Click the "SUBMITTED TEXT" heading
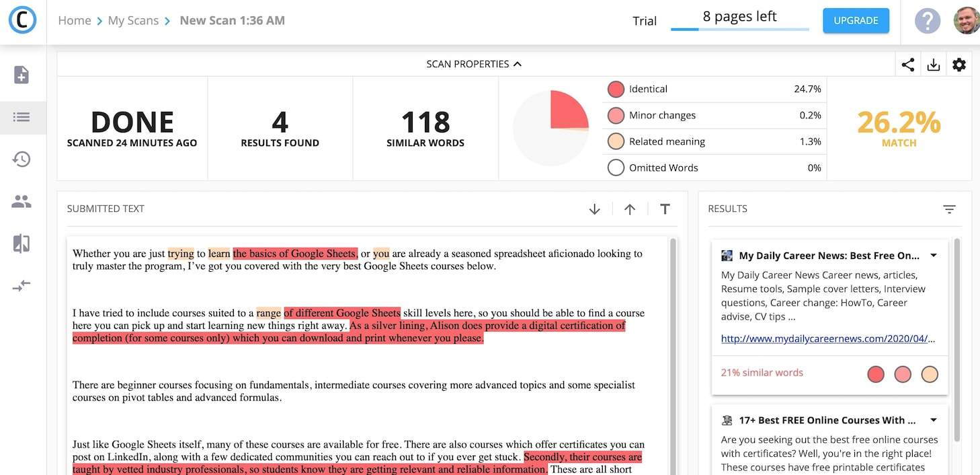980x475 pixels. [x=106, y=209]
